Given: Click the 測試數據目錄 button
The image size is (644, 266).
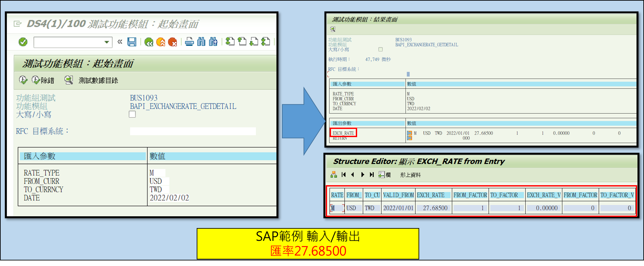Looking at the screenshot, I should point(91,80).
